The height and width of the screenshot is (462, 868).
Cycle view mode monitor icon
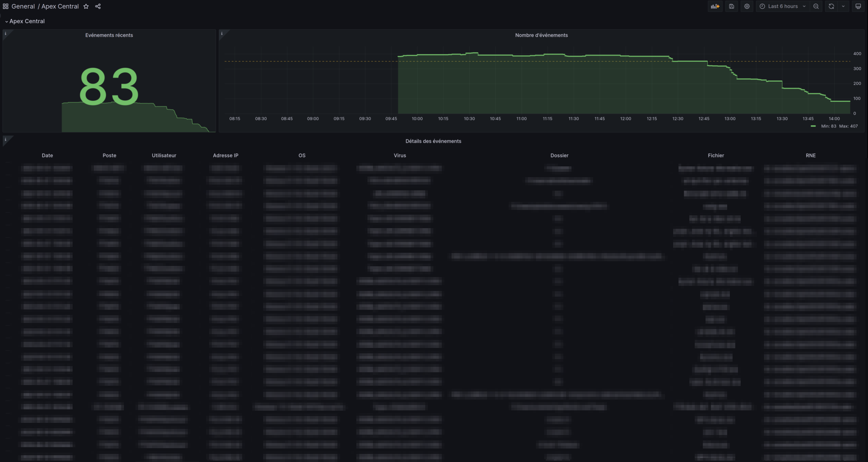(x=858, y=6)
